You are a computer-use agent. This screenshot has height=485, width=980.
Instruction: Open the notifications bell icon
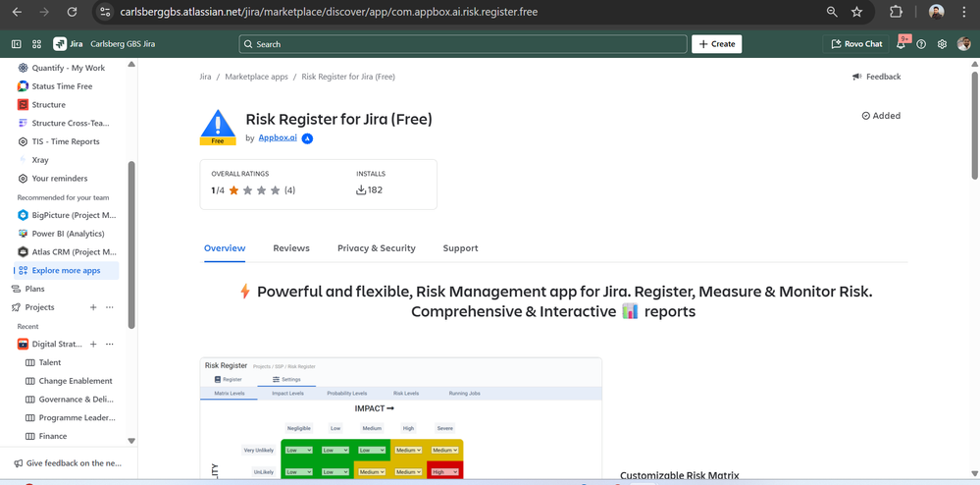pos(901,44)
